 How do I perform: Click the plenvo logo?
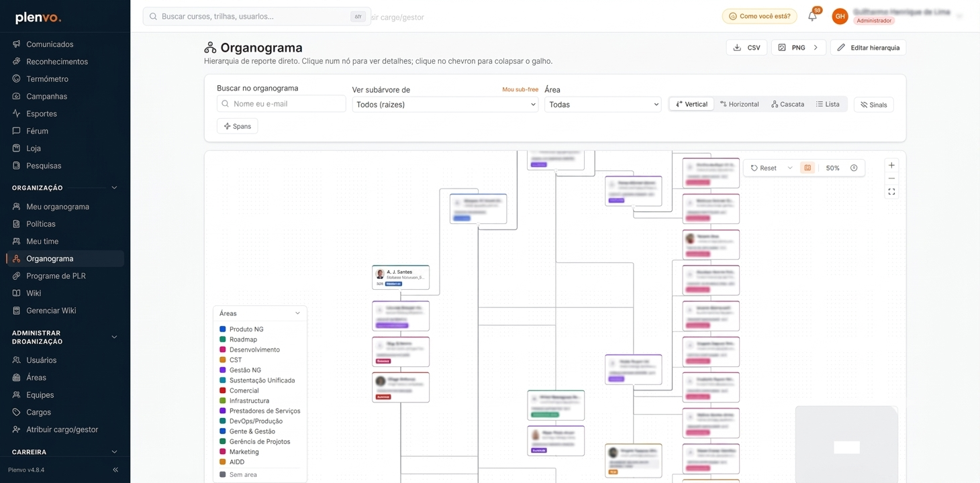click(38, 18)
